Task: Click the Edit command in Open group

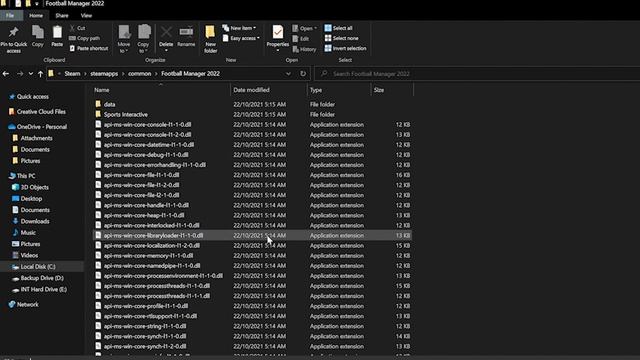Action: pyautogui.click(x=301, y=39)
